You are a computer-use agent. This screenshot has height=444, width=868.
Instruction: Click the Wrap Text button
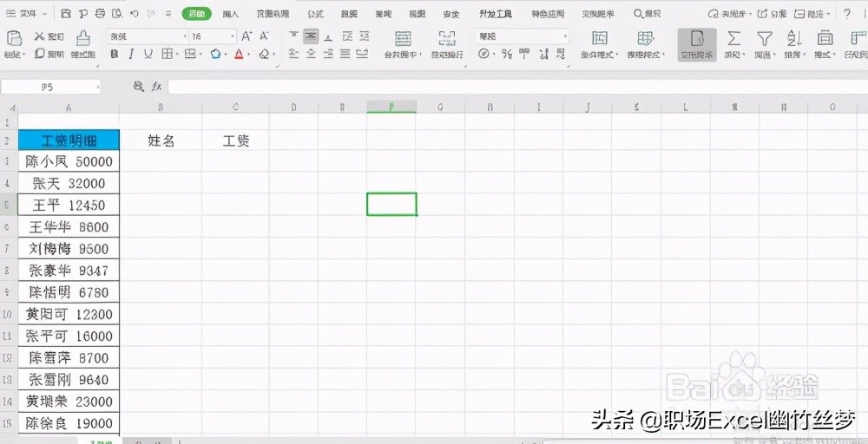point(447,44)
